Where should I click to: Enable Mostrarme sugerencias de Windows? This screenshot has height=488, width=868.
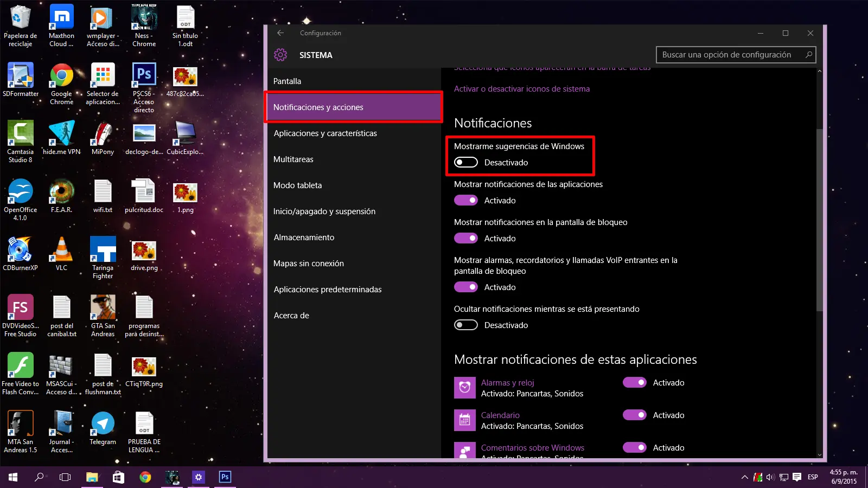[x=465, y=162]
